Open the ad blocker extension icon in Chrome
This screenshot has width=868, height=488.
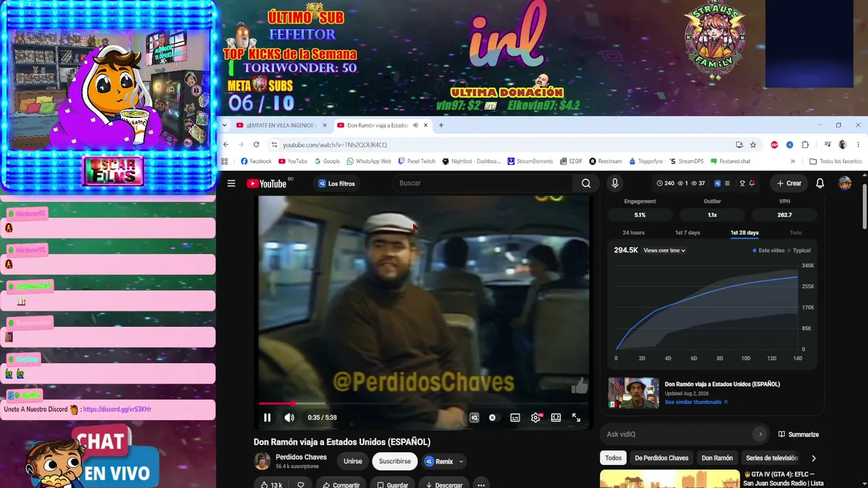coord(774,144)
